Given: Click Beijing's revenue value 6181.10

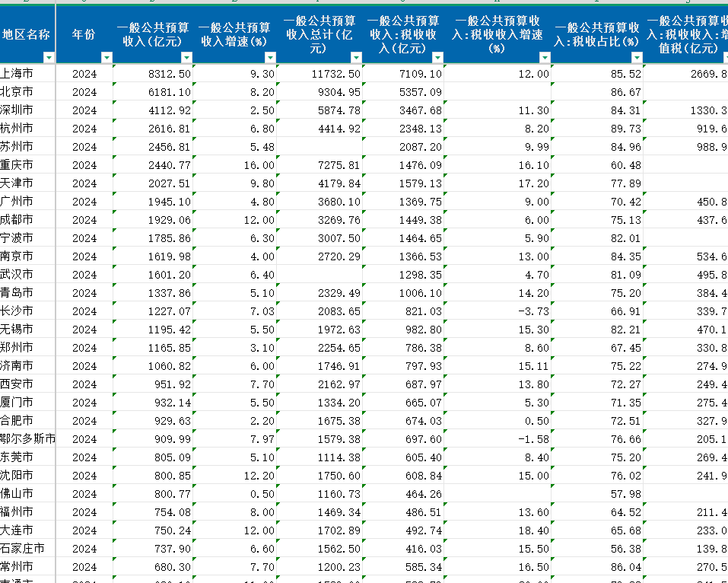Looking at the screenshot, I should [x=153, y=91].
